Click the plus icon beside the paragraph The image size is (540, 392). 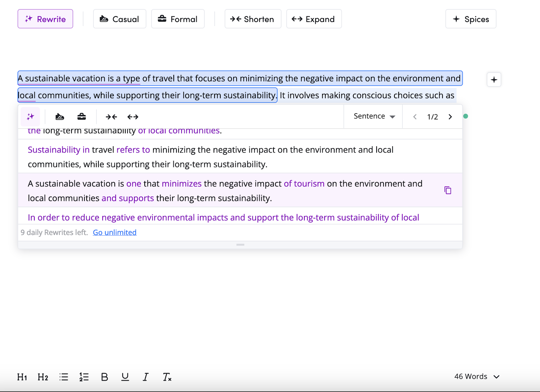coord(494,80)
